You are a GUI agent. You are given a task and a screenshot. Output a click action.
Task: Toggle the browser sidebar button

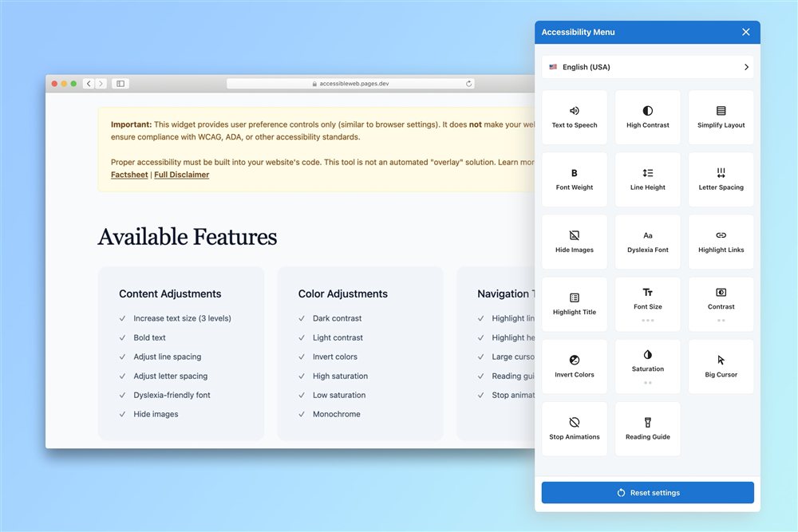point(120,84)
